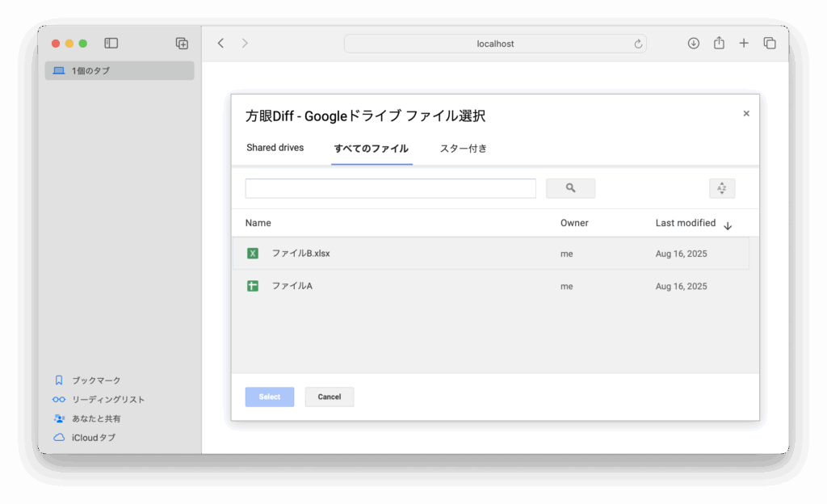Viewport: 827px width, 504px height.
Task: Click the Safari downloads icon
Action: click(x=693, y=44)
